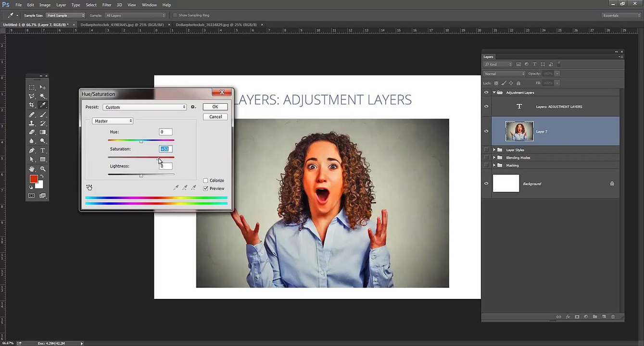Open layer filter Kind dropdown
644x346 pixels.
coord(498,64)
